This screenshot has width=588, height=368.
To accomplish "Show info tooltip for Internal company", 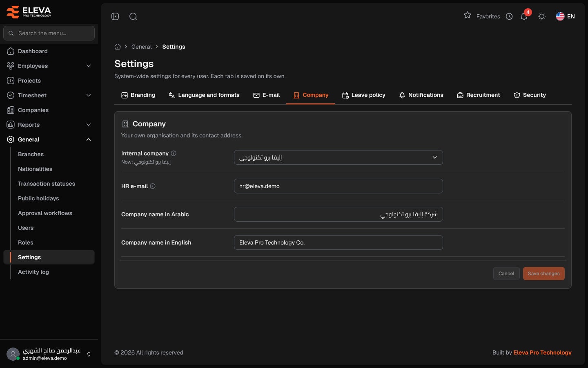I will pyautogui.click(x=174, y=153).
